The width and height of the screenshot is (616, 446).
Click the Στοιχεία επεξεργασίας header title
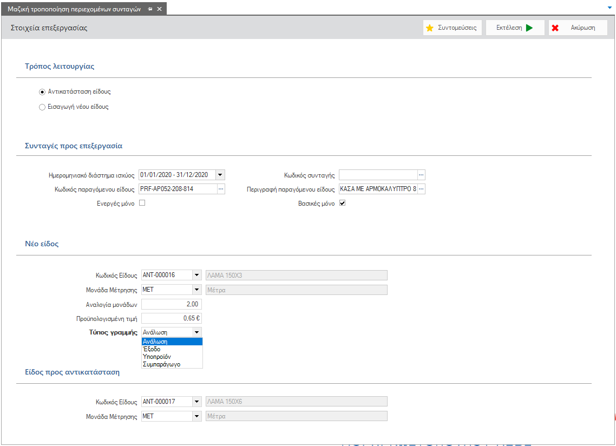point(49,28)
